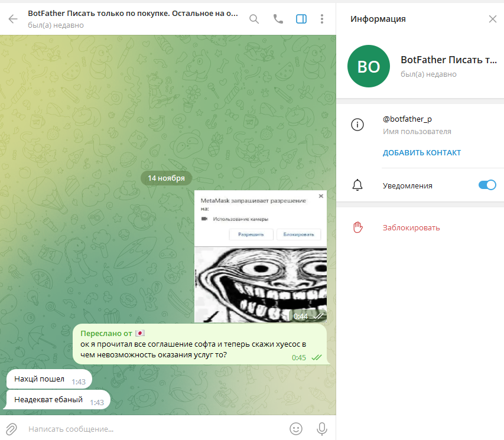
Task: Click the red hand block icon
Action: [357, 227]
